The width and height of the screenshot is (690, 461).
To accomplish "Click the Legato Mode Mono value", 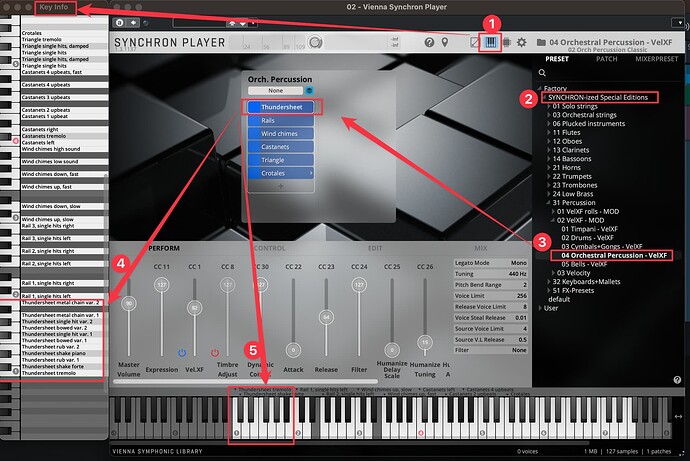I will click(x=518, y=263).
